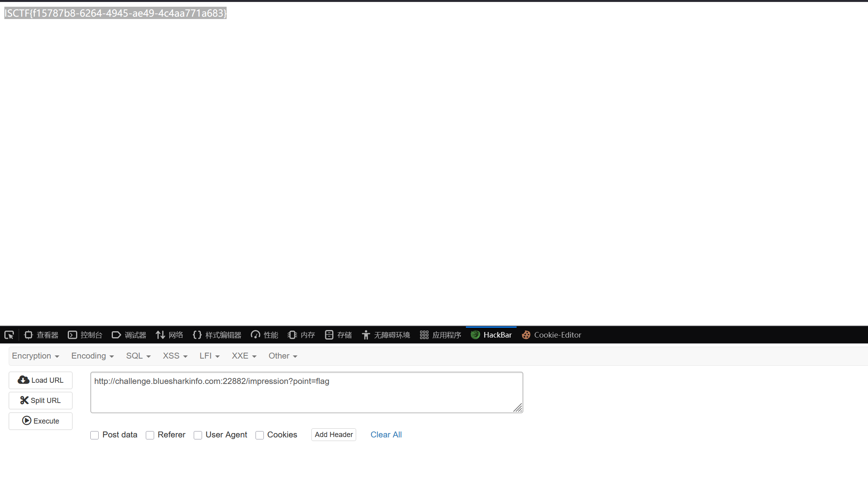Enable the Cookies checkbox
The width and height of the screenshot is (868, 504).
pos(259,435)
